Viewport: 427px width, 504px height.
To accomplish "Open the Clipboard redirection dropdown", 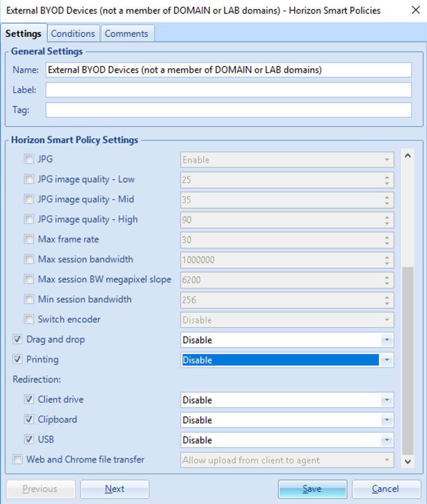I will tap(387, 420).
